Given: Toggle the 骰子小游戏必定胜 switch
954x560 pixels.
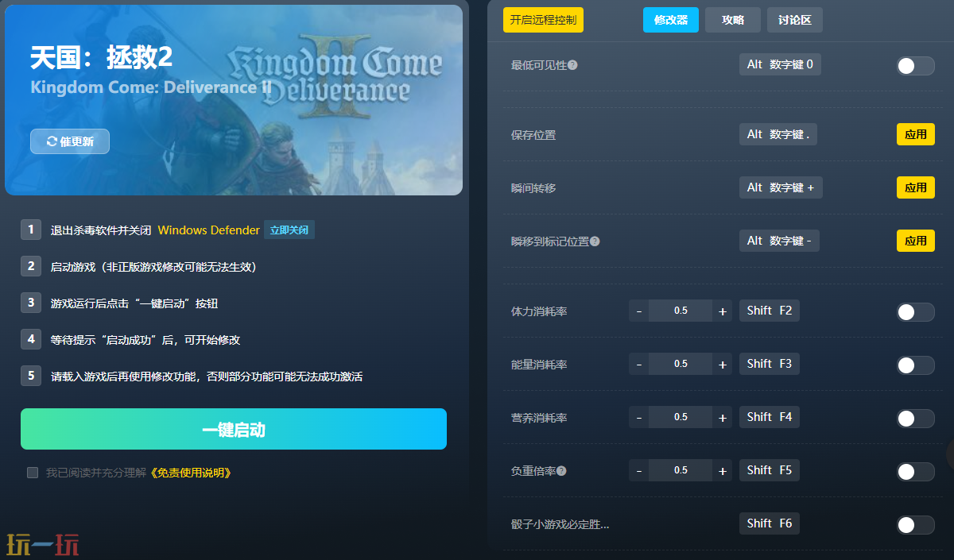Looking at the screenshot, I should tap(915, 525).
